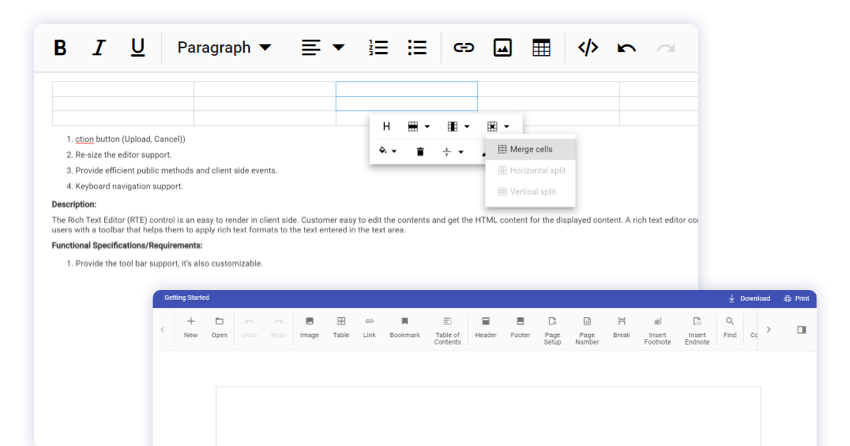Open the table cell background color picker

[x=387, y=152]
